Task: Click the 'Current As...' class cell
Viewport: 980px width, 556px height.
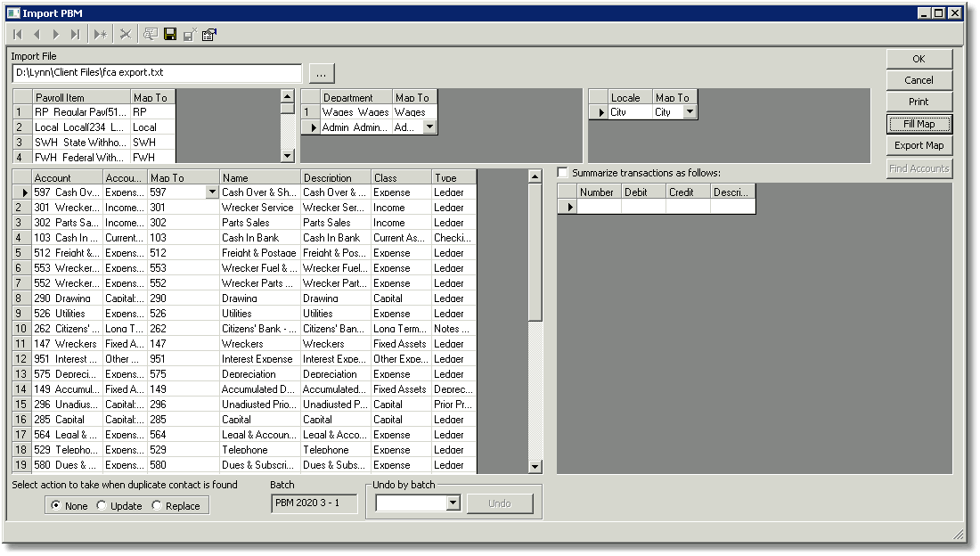Action: [401, 238]
